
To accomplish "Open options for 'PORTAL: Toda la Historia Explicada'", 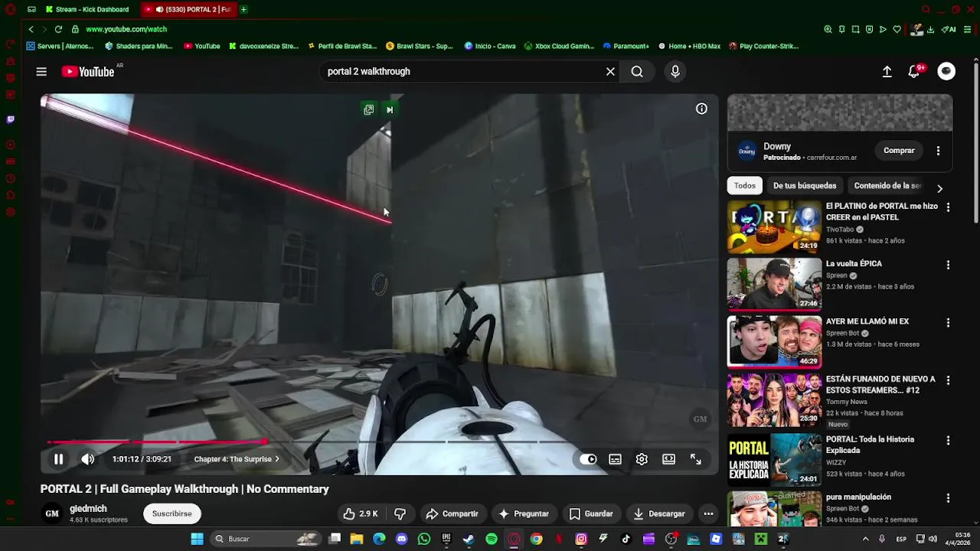I will coord(948,441).
